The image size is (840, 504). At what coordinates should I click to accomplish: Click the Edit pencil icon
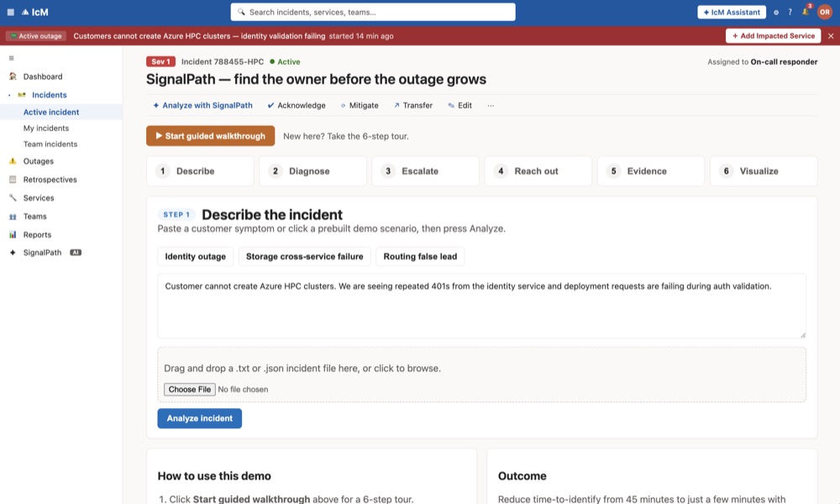451,106
